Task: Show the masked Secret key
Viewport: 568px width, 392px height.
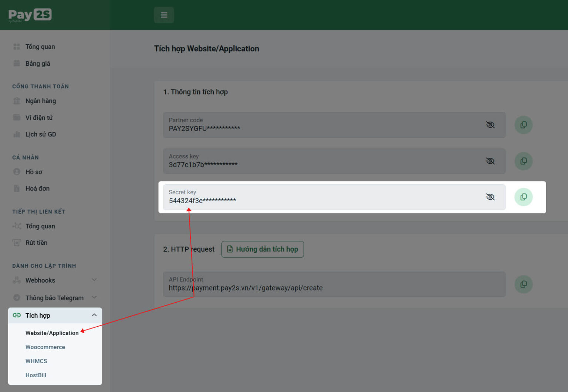Action: coord(490,197)
